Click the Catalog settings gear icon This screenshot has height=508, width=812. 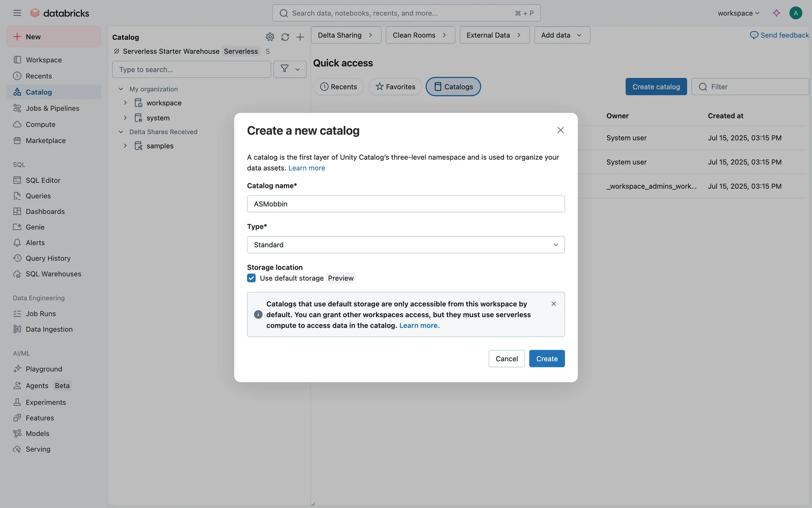pyautogui.click(x=270, y=37)
